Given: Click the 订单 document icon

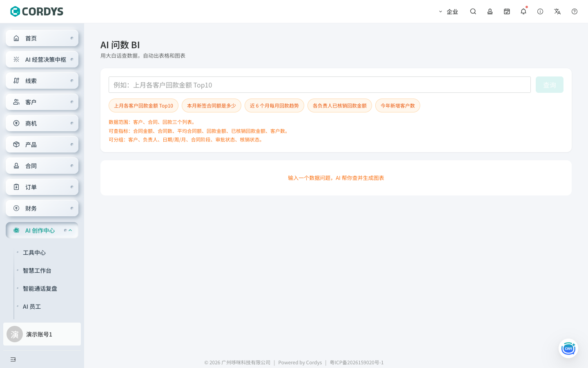Looking at the screenshot, I should click(16, 187).
